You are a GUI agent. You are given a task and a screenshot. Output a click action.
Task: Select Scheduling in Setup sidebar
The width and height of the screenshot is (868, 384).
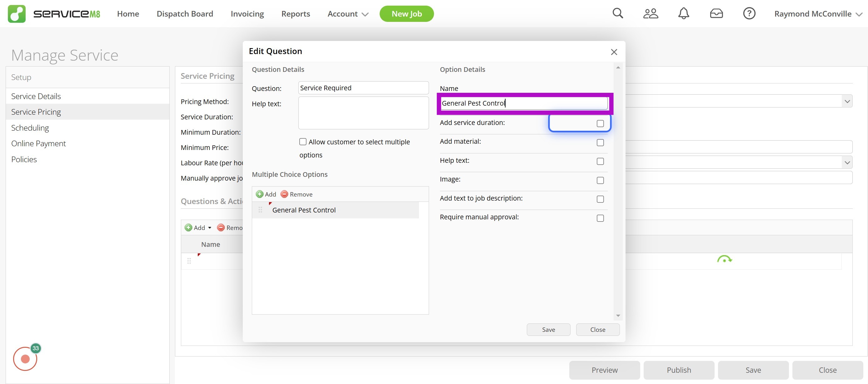87,128
